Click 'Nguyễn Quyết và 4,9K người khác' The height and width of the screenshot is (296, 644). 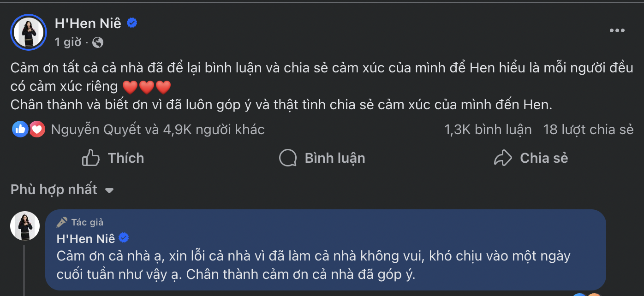pyautogui.click(x=159, y=129)
